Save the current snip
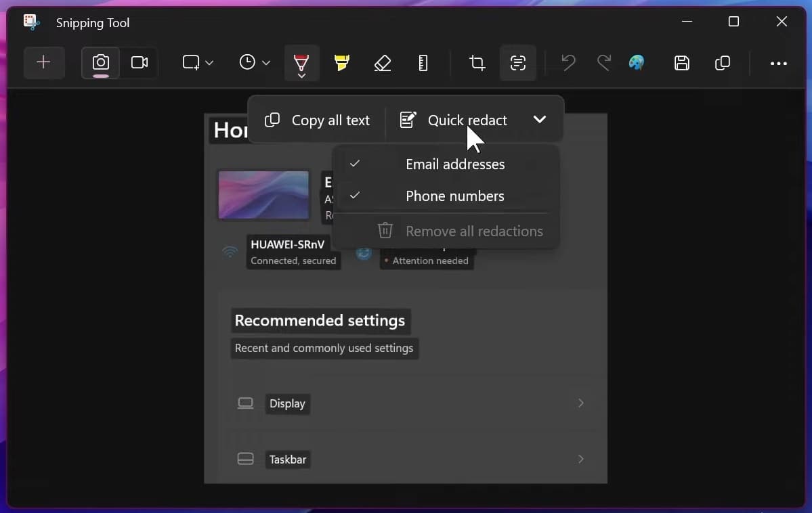812x513 pixels. (682, 62)
